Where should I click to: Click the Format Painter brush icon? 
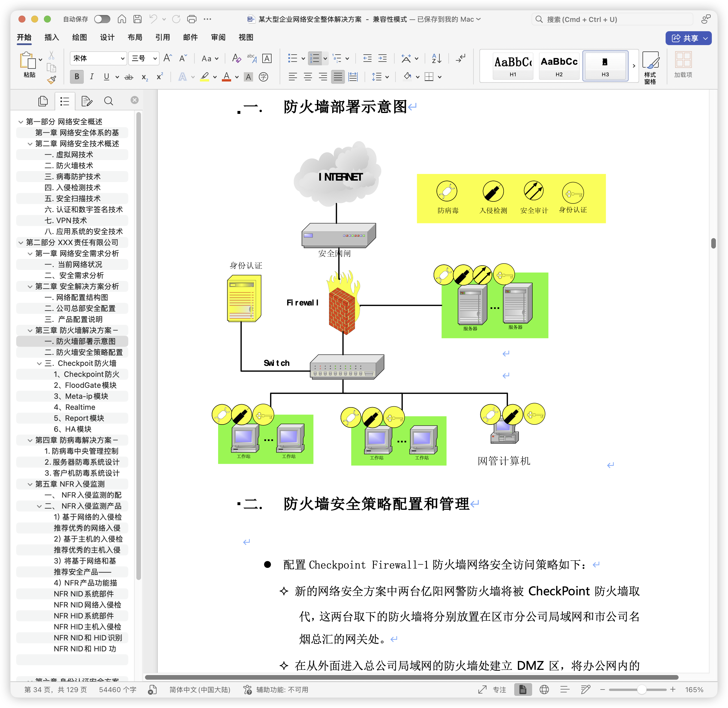point(51,80)
